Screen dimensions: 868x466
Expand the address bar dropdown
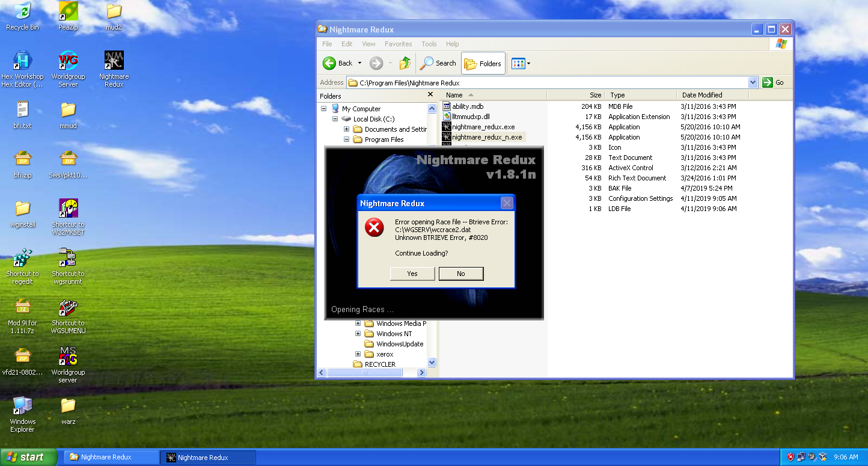753,82
